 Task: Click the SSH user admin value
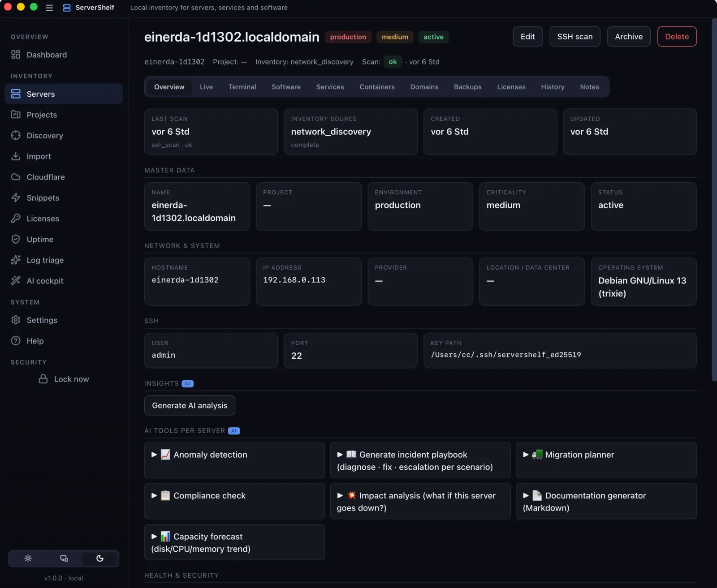pyautogui.click(x=164, y=355)
